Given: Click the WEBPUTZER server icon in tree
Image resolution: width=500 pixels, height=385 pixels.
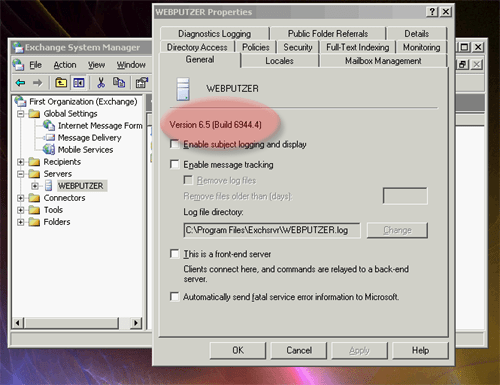Looking at the screenshot, I should point(49,186).
